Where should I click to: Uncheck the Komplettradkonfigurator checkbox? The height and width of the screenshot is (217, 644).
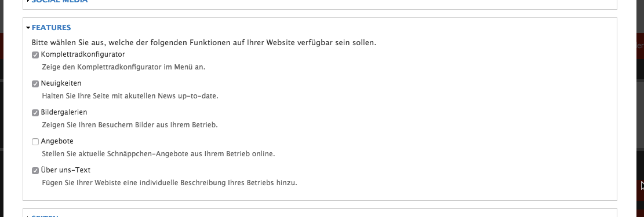click(35, 55)
